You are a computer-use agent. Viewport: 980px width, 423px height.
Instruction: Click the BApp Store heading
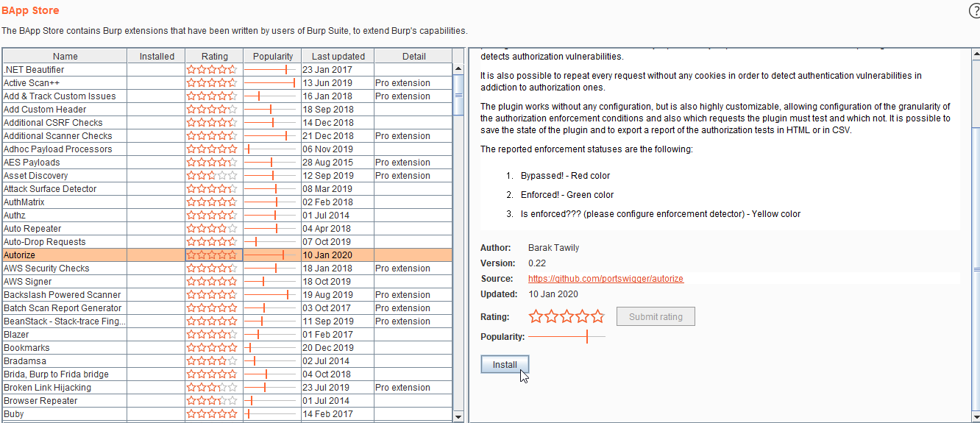pyautogui.click(x=30, y=10)
